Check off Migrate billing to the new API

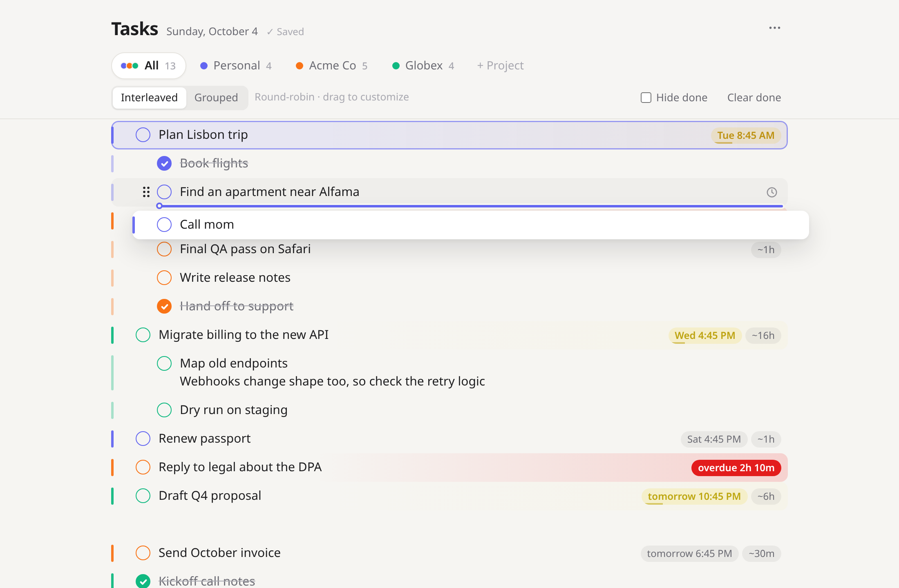pyautogui.click(x=143, y=335)
